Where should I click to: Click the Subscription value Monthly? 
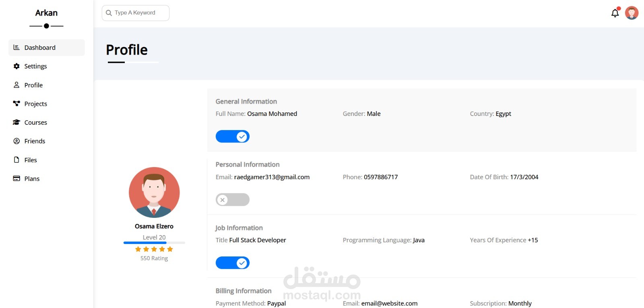coord(520,304)
